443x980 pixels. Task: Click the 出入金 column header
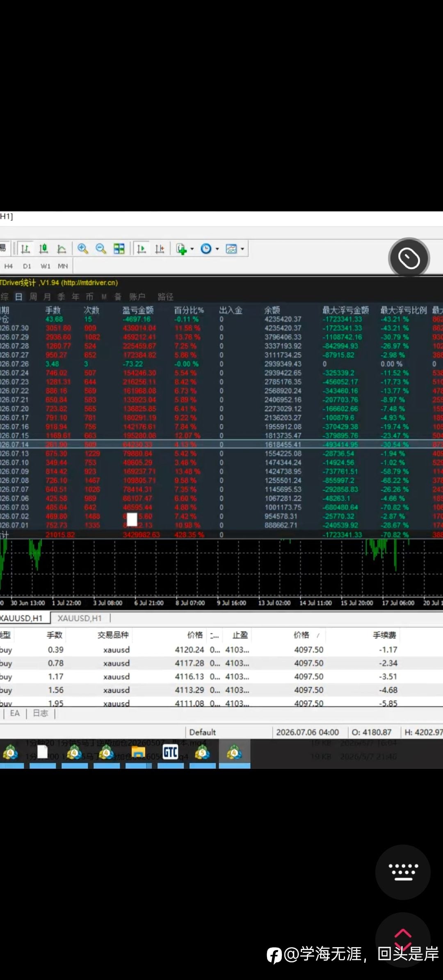[231, 310]
